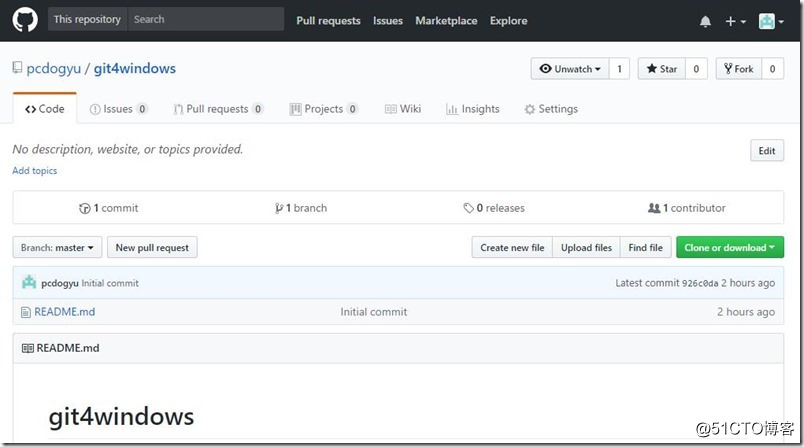View the Insights tab
This screenshot has width=804, height=447.
(x=473, y=109)
